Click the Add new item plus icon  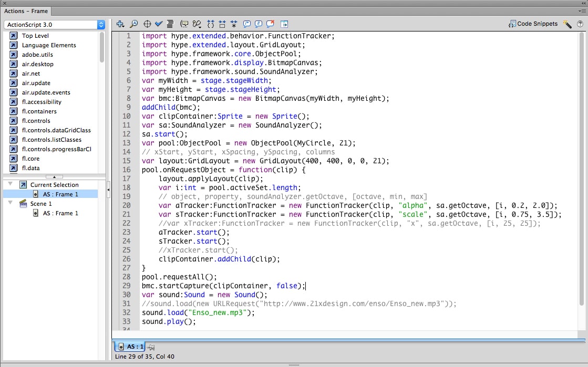[x=120, y=24]
